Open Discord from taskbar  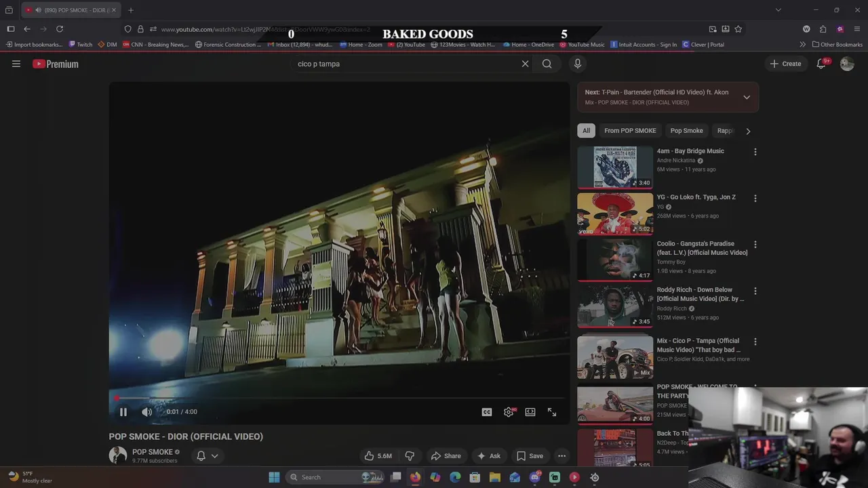tap(535, 477)
